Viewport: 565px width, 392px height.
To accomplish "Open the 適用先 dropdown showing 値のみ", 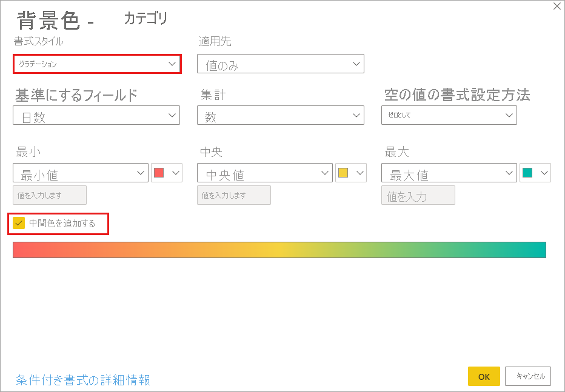I will [x=280, y=64].
